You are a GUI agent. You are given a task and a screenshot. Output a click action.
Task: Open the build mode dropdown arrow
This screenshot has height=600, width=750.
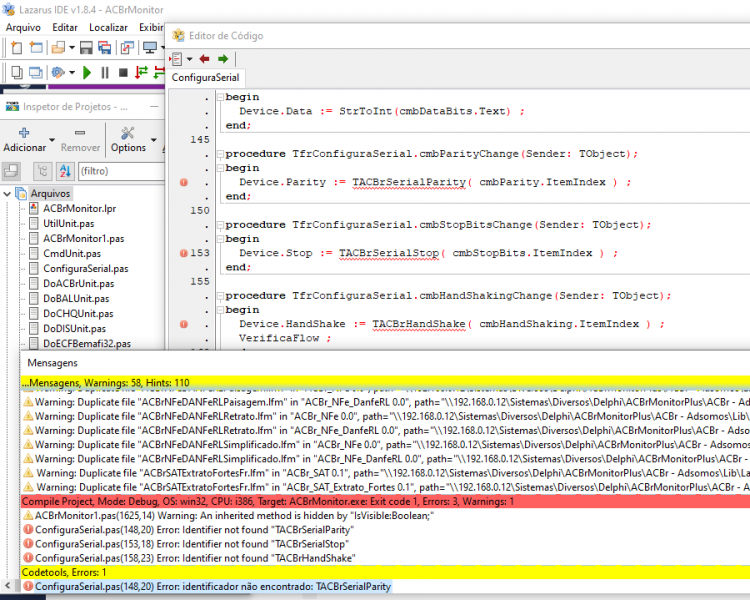pos(72,72)
